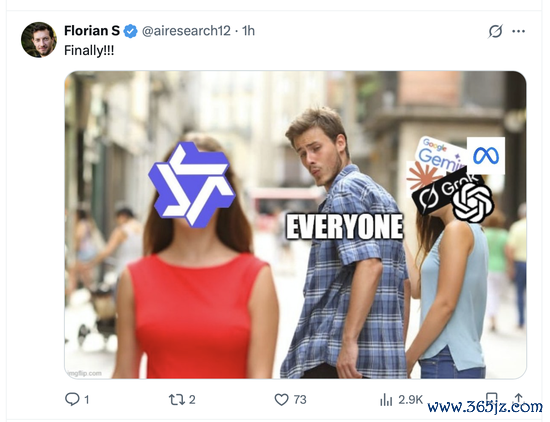Click the Florian S display name
The image size is (550, 422).
[x=92, y=31]
